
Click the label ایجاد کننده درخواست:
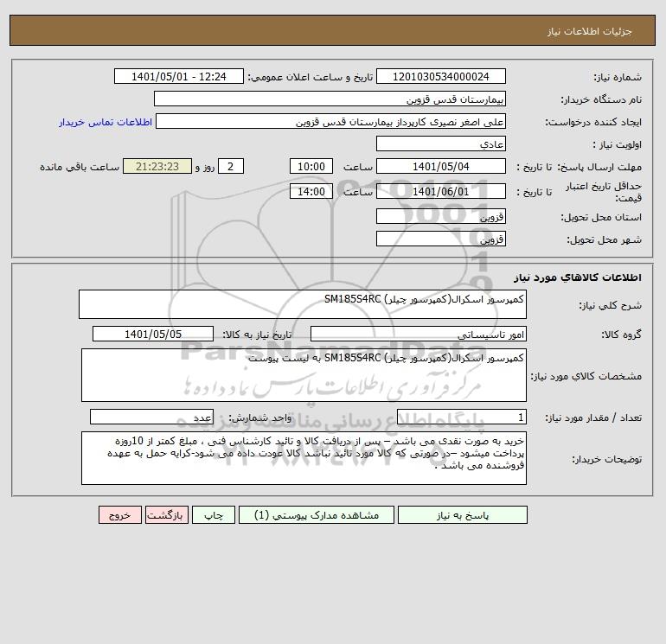coord(593,122)
